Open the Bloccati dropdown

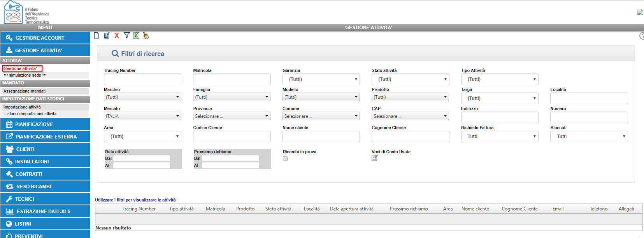point(589,136)
